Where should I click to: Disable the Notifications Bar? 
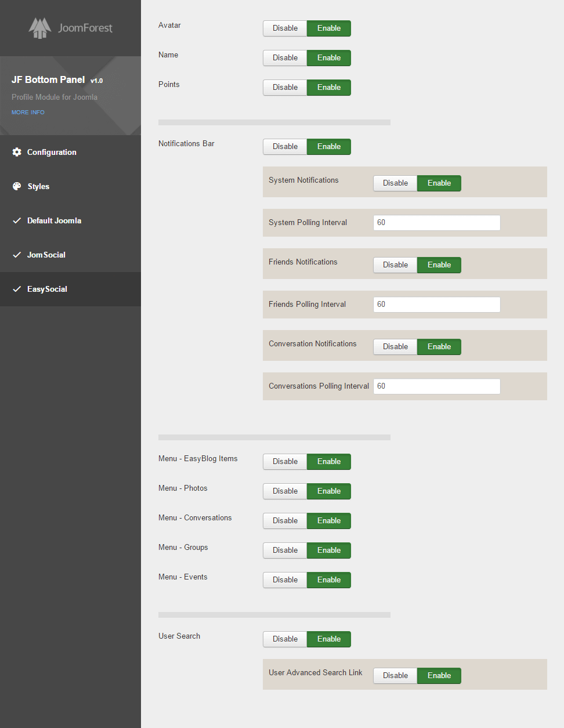pos(285,147)
